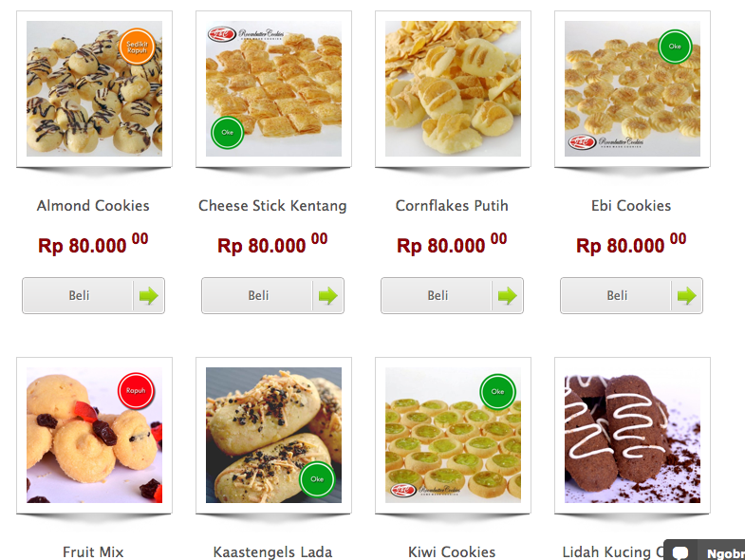Click the green arrow for Ebi Cookies purchase
Screen dimensions: 745x560
coord(686,296)
